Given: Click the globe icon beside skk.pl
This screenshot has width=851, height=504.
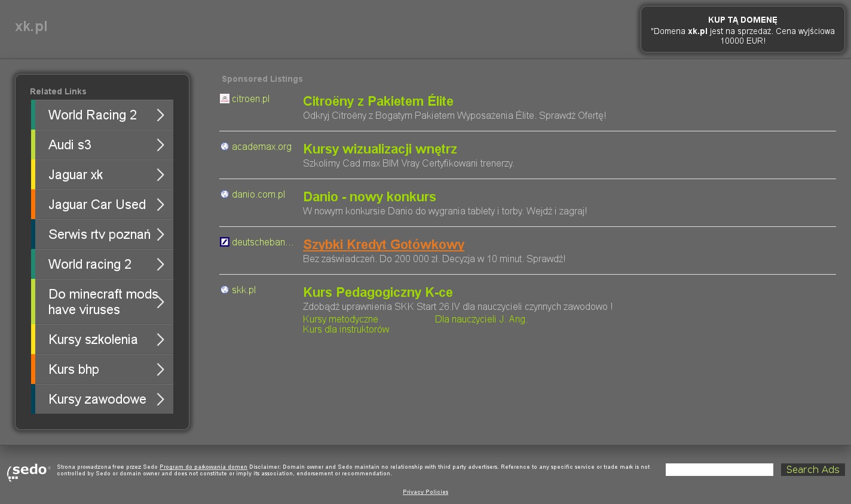Looking at the screenshot, I should (225, 290).
